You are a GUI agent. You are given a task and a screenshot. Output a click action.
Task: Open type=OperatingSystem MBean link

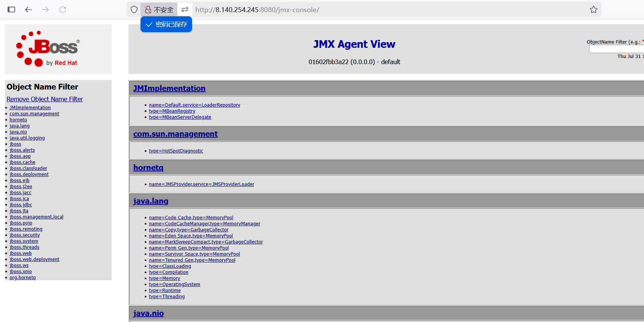(x=174, y=284)
